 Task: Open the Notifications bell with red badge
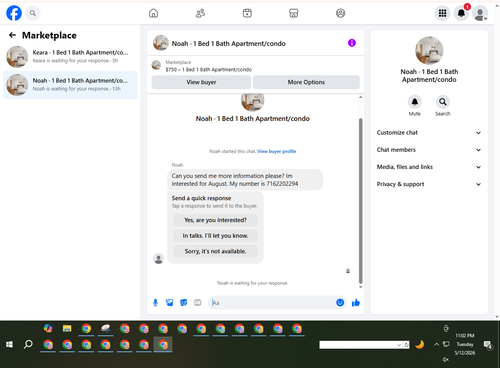462,13
